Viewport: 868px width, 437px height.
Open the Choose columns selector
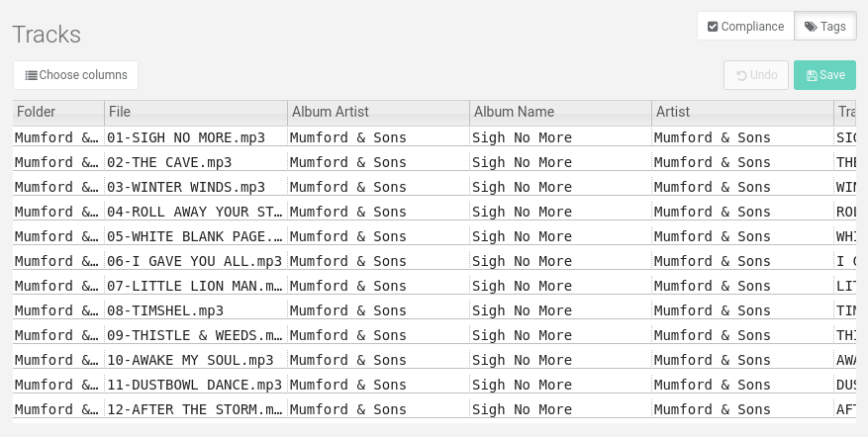coord(76,75)
